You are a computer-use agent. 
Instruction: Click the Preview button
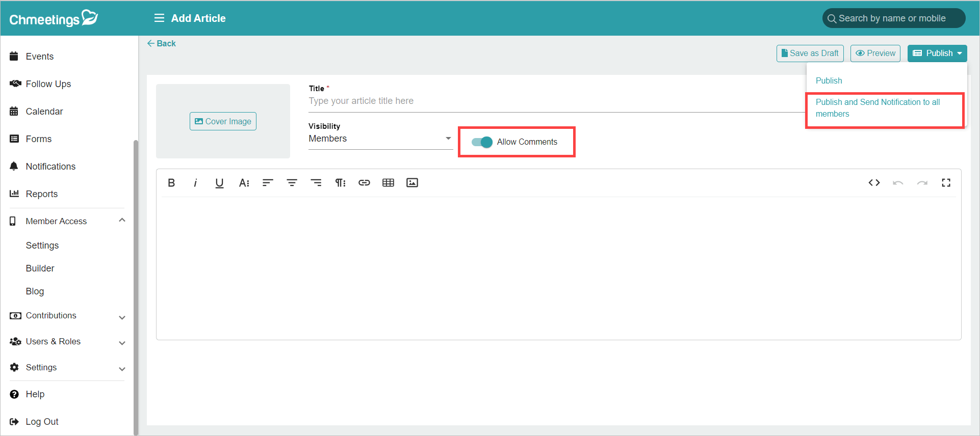pos(875,53)
